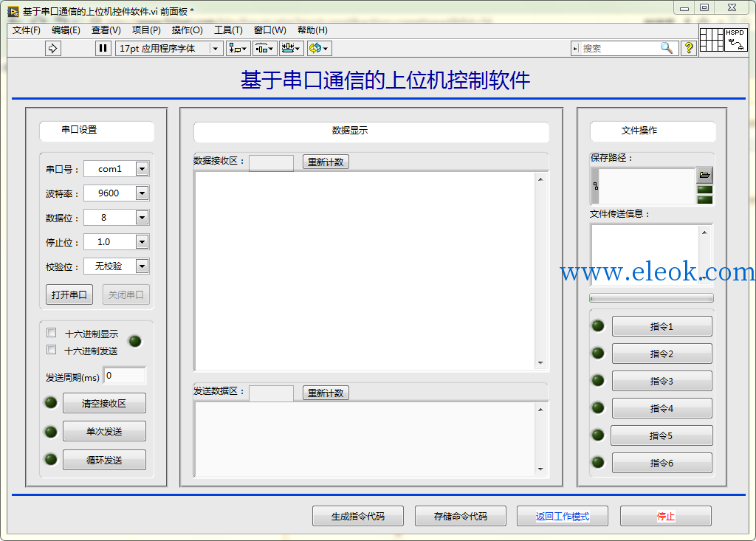Click the Pause button in the toolbar

(x=103, y=48)
